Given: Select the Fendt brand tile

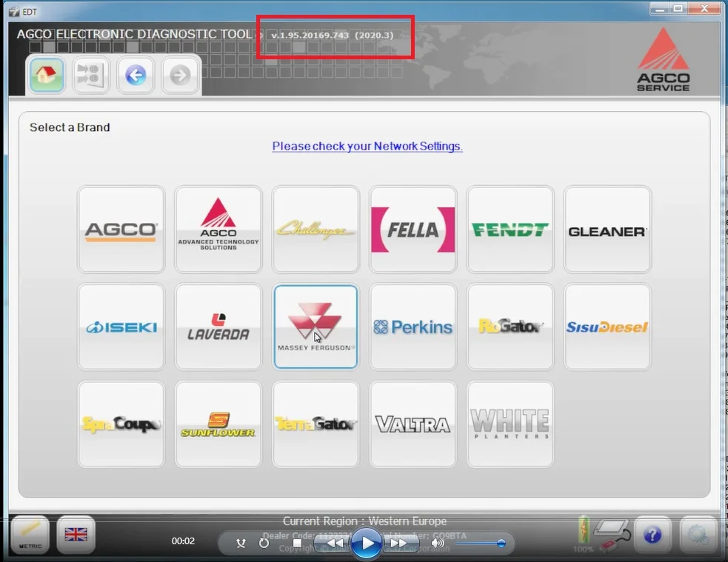Looking at the screenshot, I should (510, 230).
